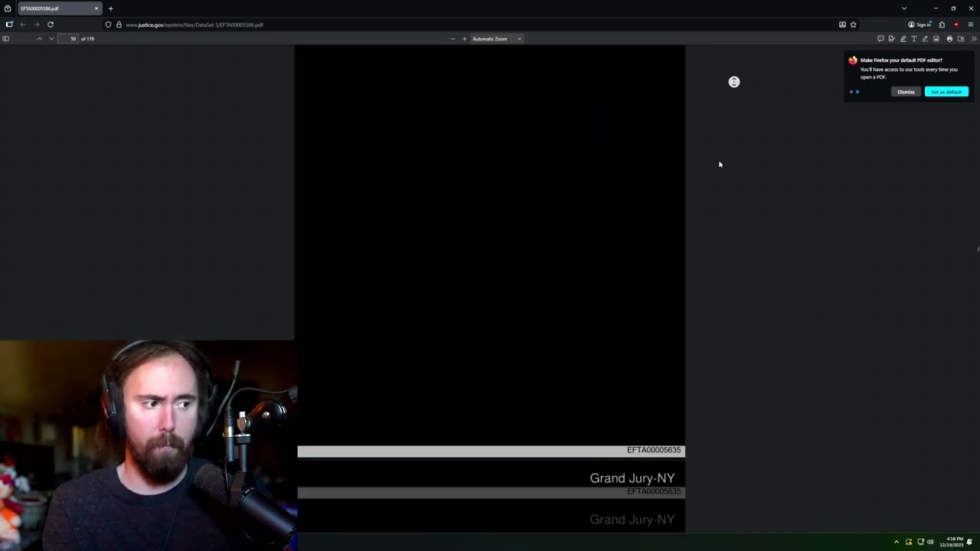Open the PDF tools overflow menu
980x551 pixels.
pos(974,38)
